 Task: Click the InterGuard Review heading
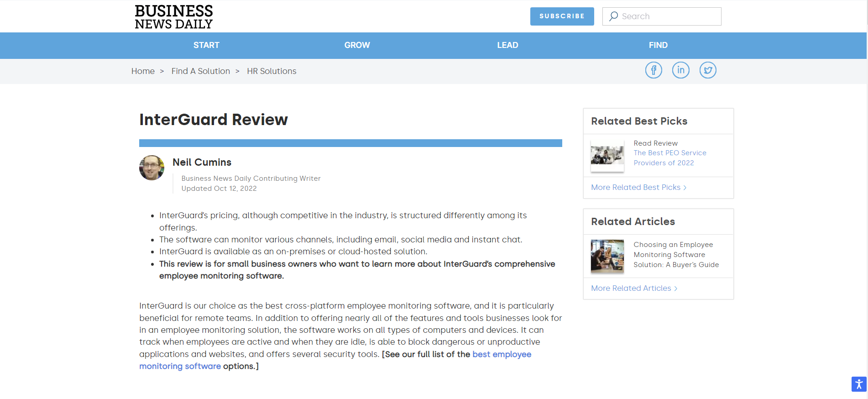tap(214, 120)
